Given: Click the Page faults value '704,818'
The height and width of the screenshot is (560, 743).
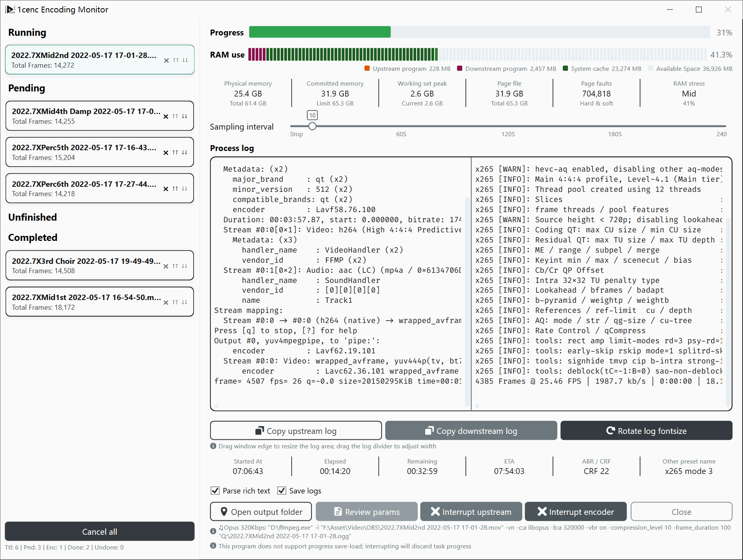Looking at the screenshot, I should tap(596, 94).
